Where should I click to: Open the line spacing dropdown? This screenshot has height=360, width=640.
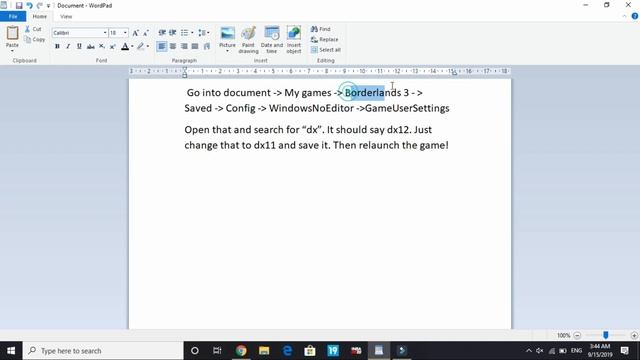click(204, 33)
